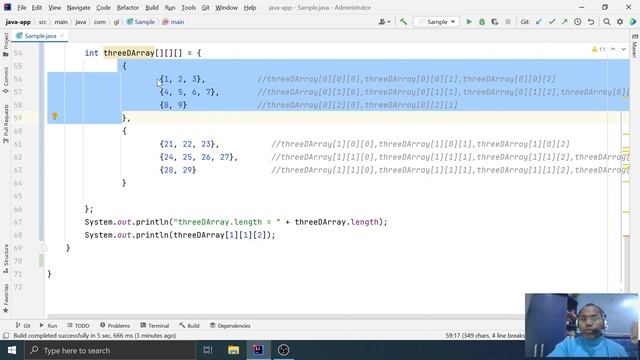Run with coverage icon in the toolbar

pyautogui.click(x=495, y=22)
